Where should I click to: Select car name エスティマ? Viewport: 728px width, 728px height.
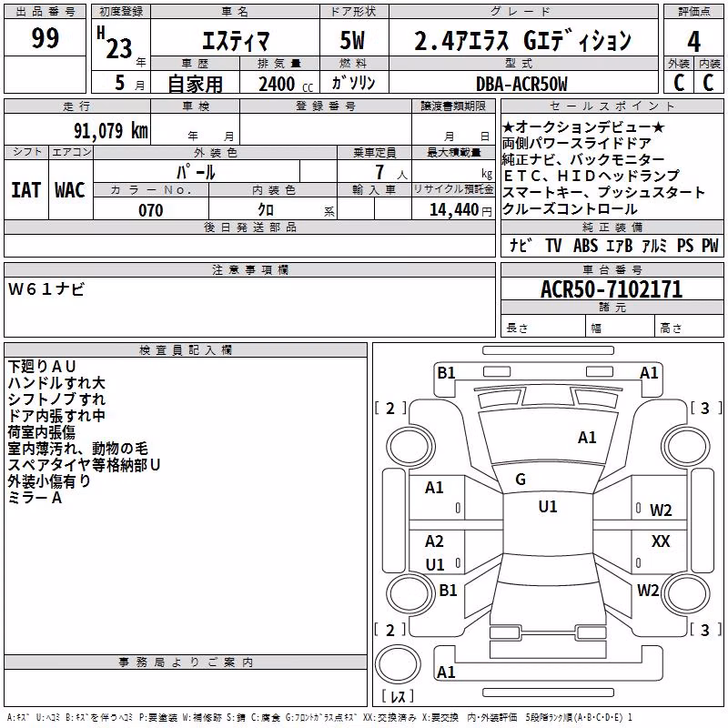236,41
